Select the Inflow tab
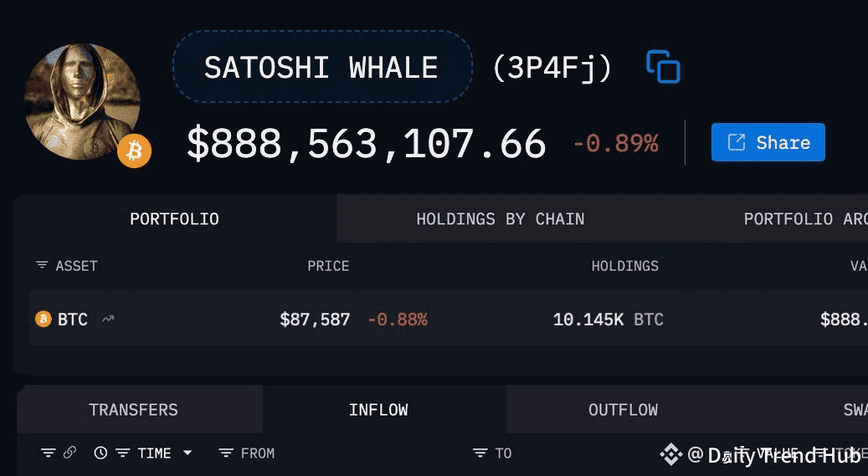The image size is (868, 476). coord(378,410)
